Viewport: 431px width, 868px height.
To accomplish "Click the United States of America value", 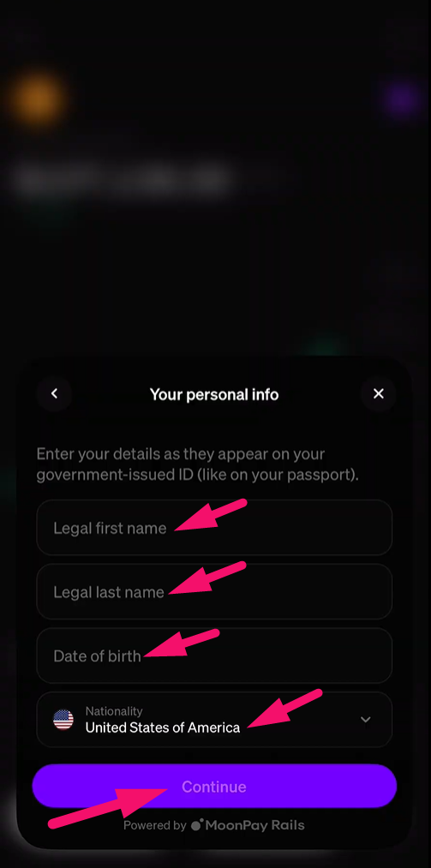I will [163, 728].
